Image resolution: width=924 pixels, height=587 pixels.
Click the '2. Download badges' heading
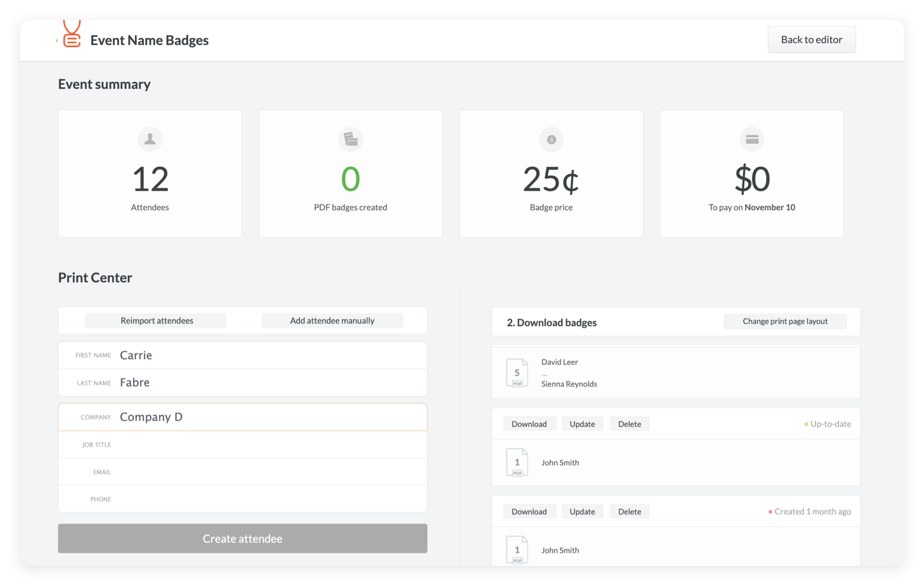(552, 322)
